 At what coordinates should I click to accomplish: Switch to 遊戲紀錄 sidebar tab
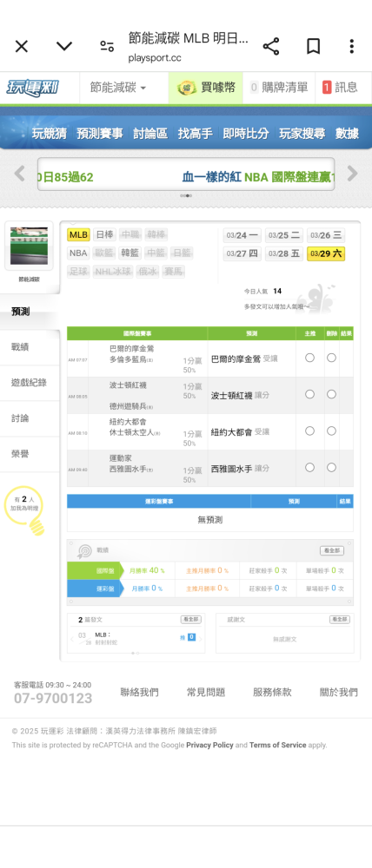point(30,383)
